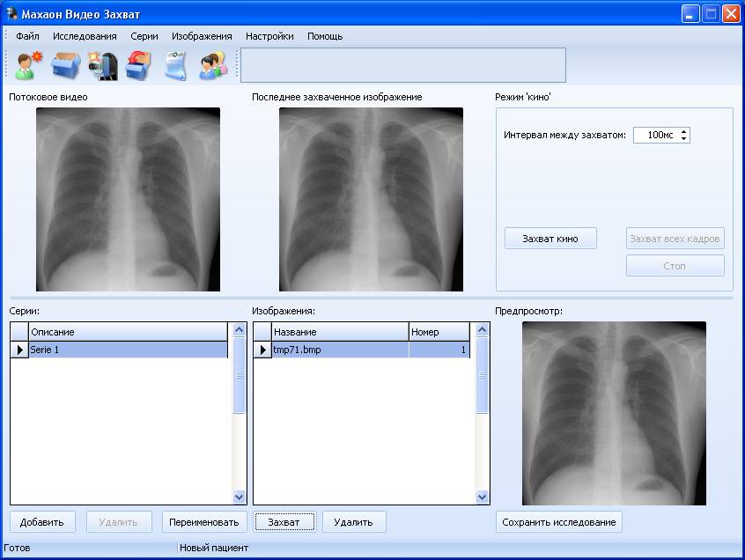Click the row indicator arrow beside tmp71.bmp

262,350
